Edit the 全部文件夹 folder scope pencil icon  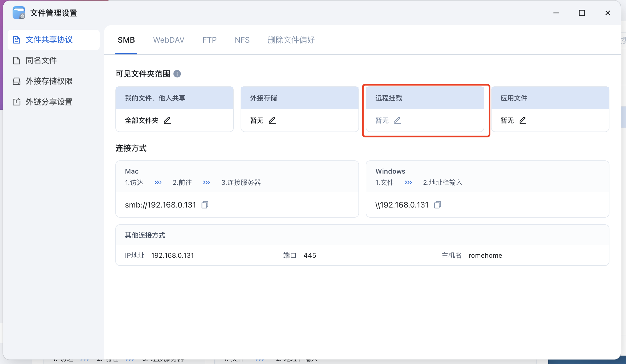pyautogui.click(x=167, y=120)
